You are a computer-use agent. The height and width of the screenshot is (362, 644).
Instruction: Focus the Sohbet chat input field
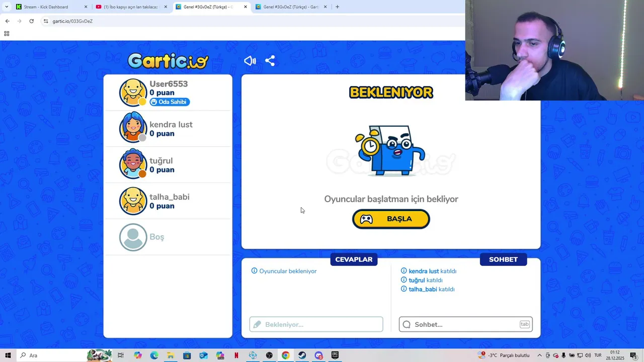click(x=465, y=324)
